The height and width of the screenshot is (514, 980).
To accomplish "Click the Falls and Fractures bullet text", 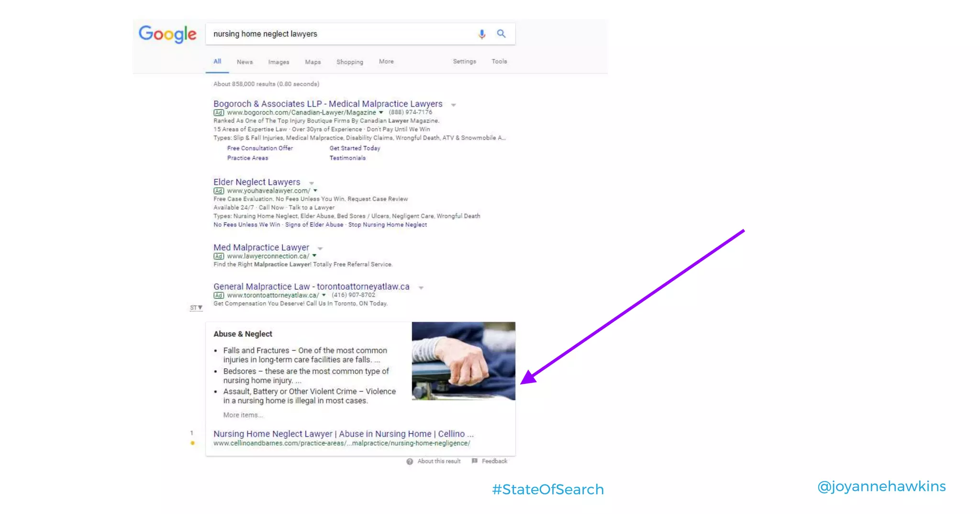I will [x=305, y=355].
